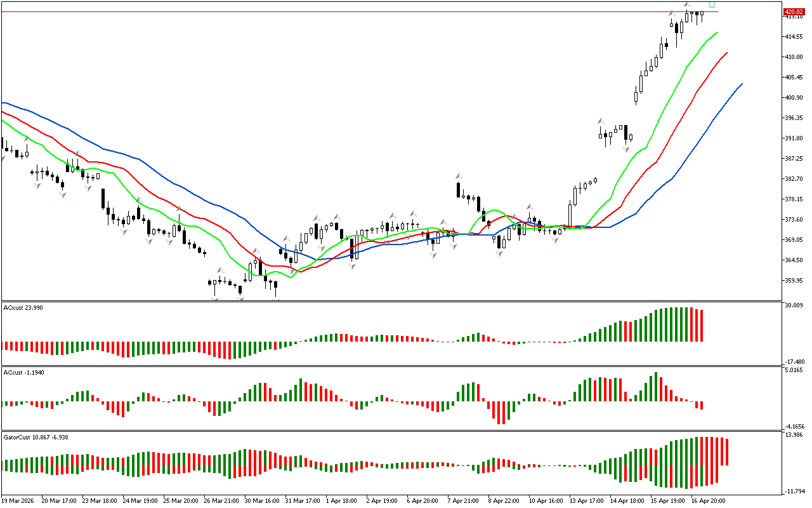The width and height of the screenshot is (812, 508).
Task: Click the 19 Mar 2026 date on time axis
Action: coord(17,501)
